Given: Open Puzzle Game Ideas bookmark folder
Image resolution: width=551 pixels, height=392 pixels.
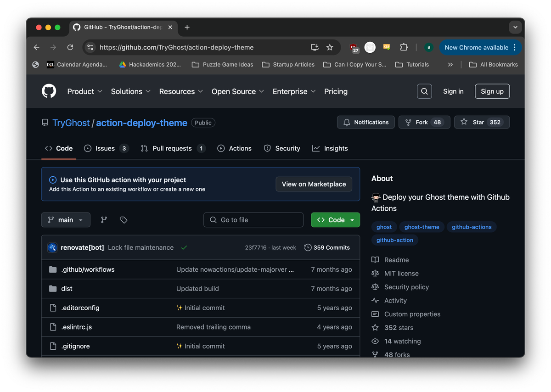Looking at the screenshot, I should (223, 65).
